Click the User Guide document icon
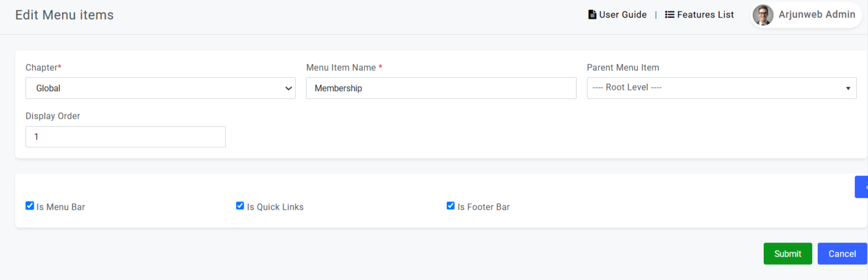 click(592, 15)
